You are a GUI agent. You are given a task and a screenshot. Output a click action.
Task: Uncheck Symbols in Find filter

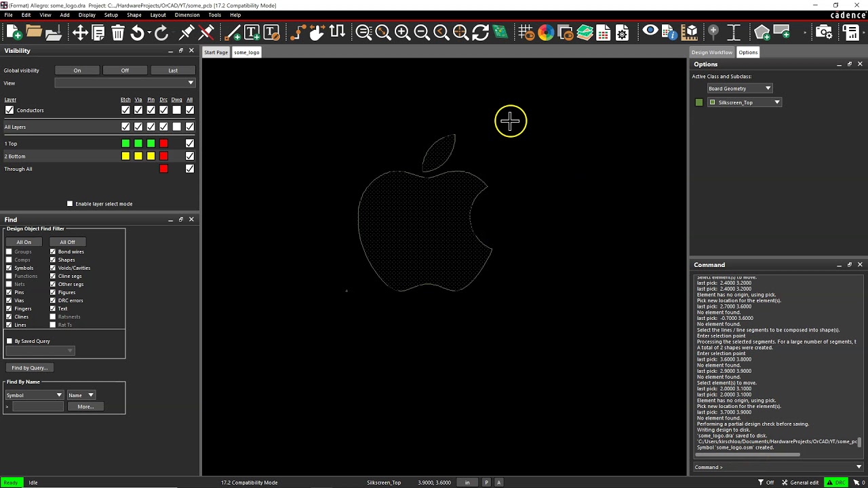(9, 268)
